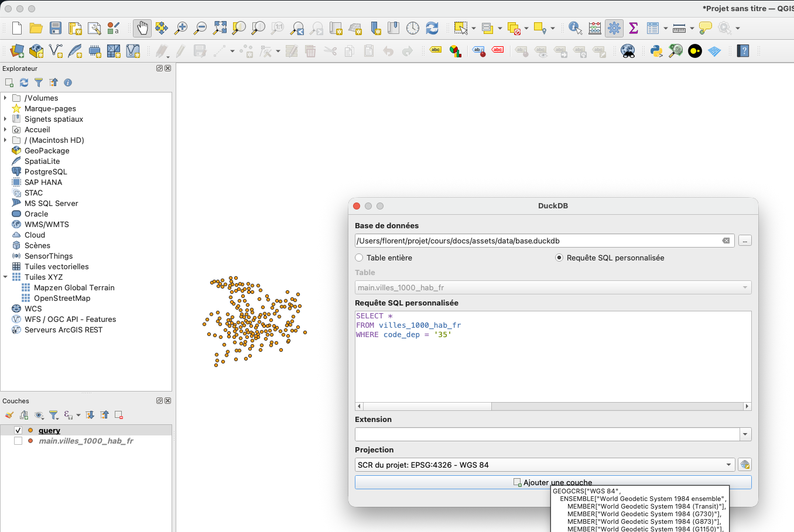
Task: Open the Table combo box main.villes_1000_hab_fr
Action: click(x=553, y=287)
